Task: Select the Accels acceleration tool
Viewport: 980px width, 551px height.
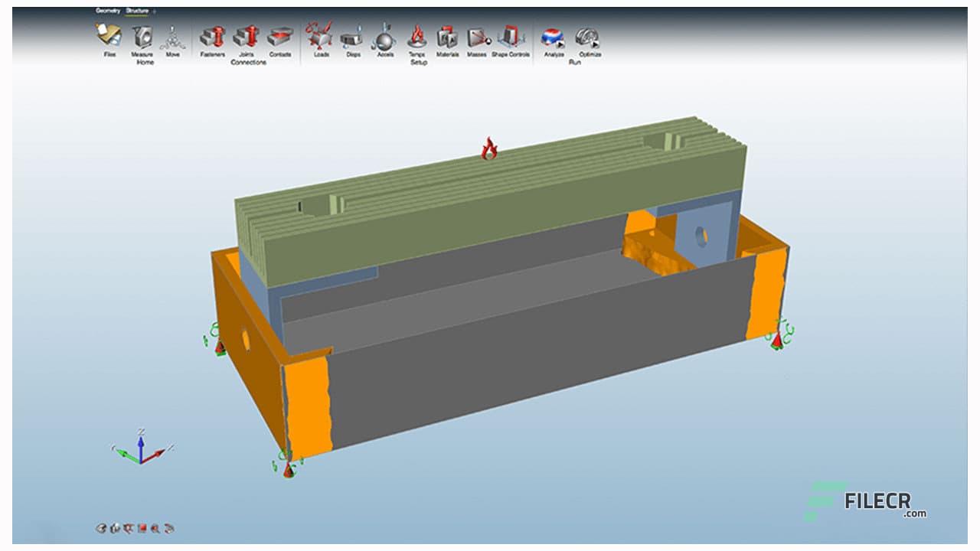Action: pos(384,37)
